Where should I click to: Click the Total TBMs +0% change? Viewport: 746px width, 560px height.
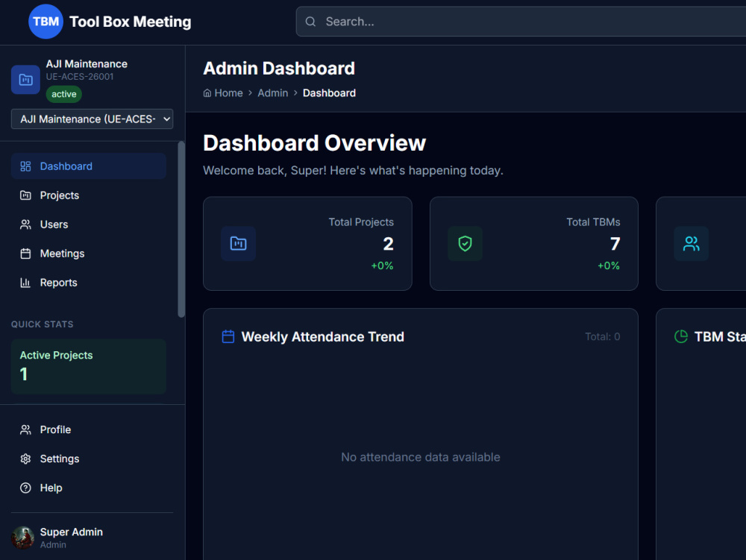click(609, 265)
